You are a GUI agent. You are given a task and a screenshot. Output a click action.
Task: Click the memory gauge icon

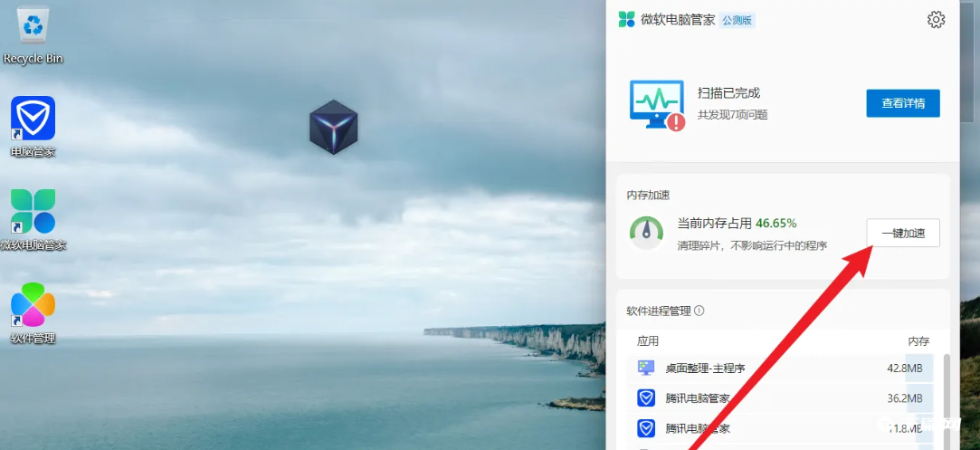pos(645,233)
